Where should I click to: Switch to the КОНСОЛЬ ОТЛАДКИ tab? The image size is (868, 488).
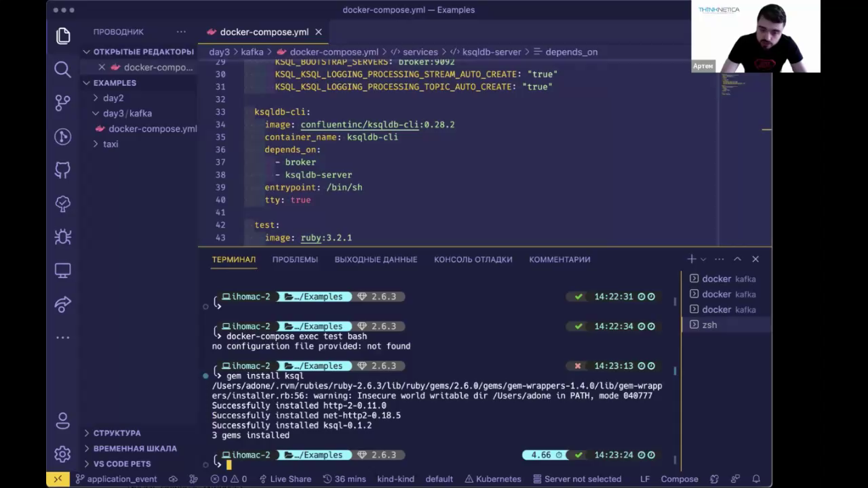click(x=473, y=259)
